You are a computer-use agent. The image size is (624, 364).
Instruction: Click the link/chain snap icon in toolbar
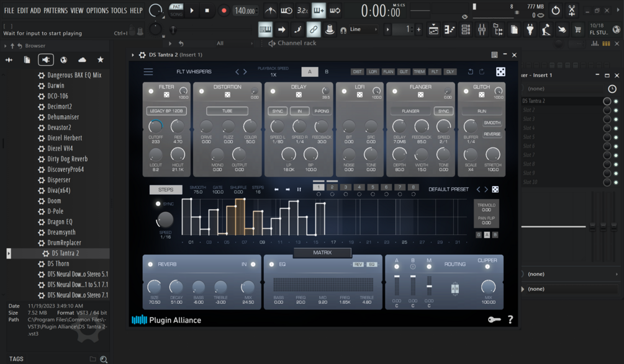click(314, 29)
